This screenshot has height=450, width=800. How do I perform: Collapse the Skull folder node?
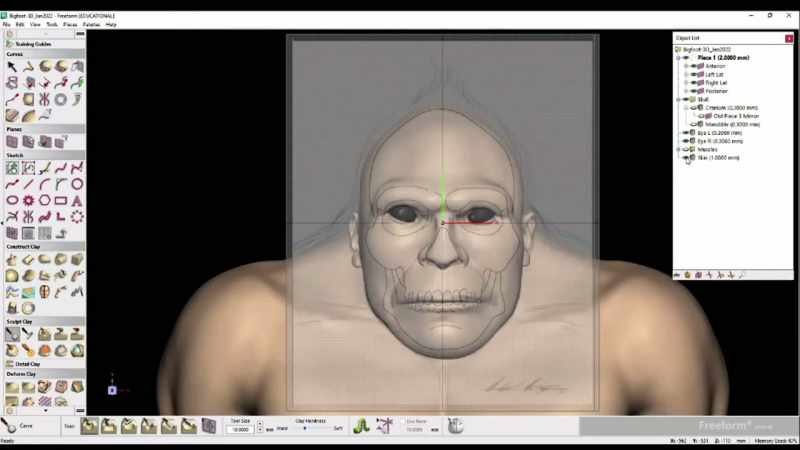pyautogui.click(x=679, y=99)
